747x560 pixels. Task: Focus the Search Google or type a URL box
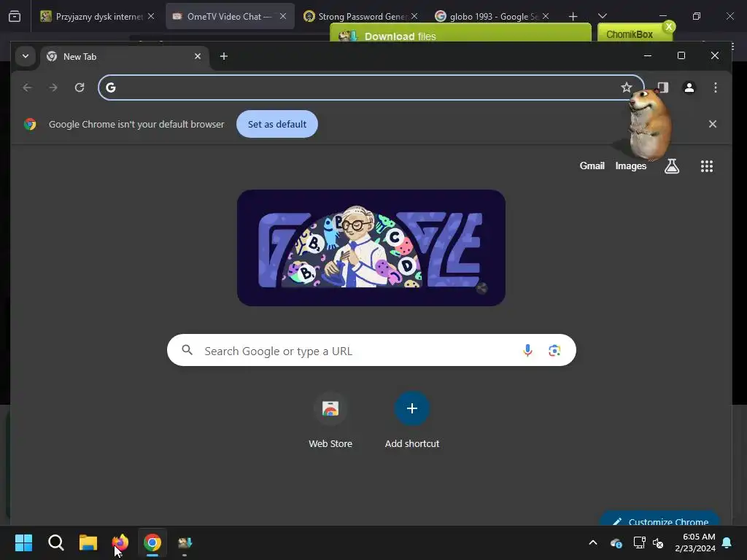(371, 351)
